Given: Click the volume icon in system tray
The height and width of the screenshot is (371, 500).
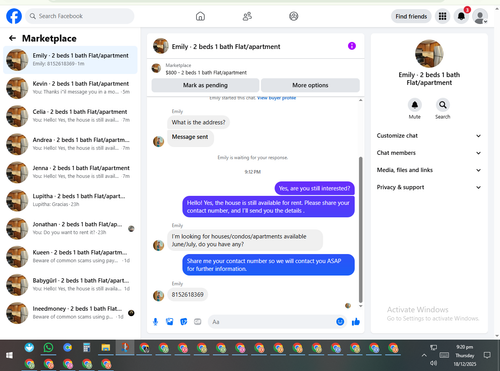Looking at the screenshot, I should coord(434,363).
